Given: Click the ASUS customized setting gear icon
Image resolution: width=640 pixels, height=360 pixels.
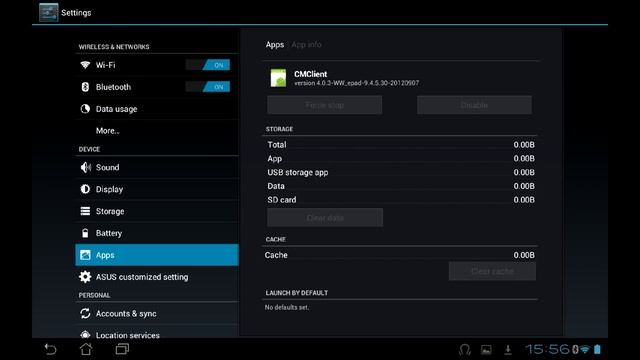Looking at the screenshot, I should pyautogui.click(x=85, y=277).
